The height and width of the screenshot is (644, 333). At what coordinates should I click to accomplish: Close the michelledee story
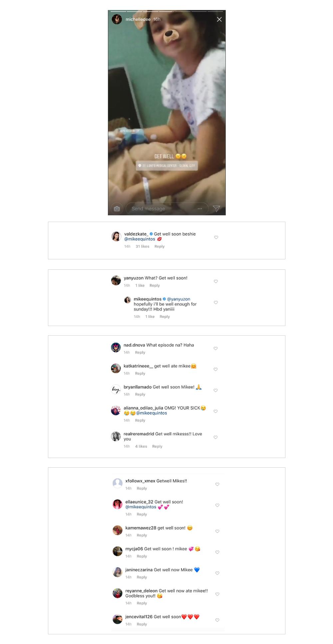219,20
